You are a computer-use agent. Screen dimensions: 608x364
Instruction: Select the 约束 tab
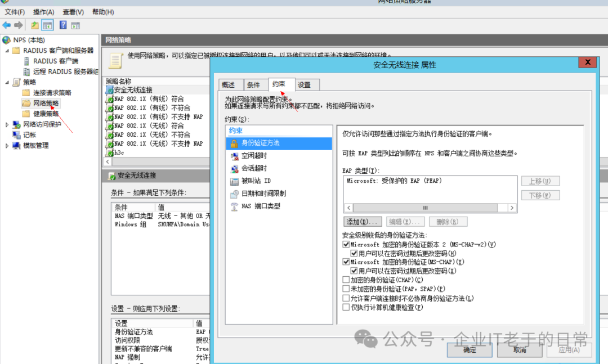281,84
